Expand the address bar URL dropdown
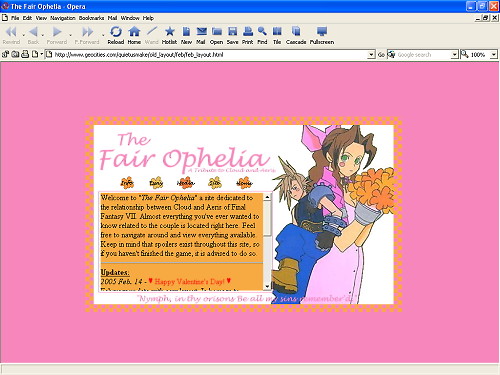This screenshot has width=500, height=375. 371,55
